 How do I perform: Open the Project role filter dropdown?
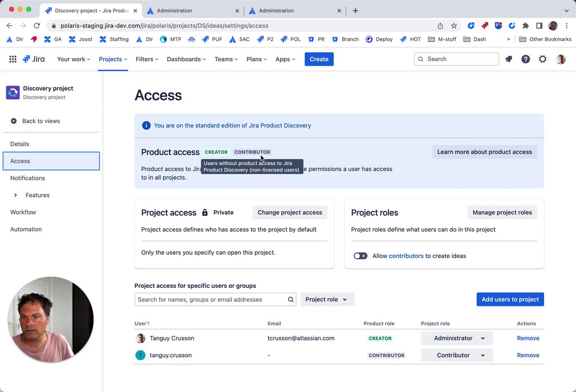pyautogui.click(x=327, y=300)
